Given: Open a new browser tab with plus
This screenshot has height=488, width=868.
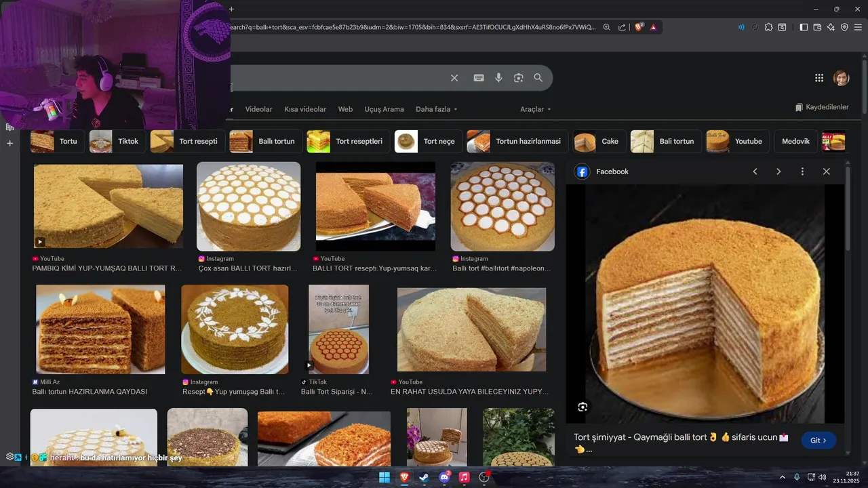Looking at the screenshot, I should 231,9.
